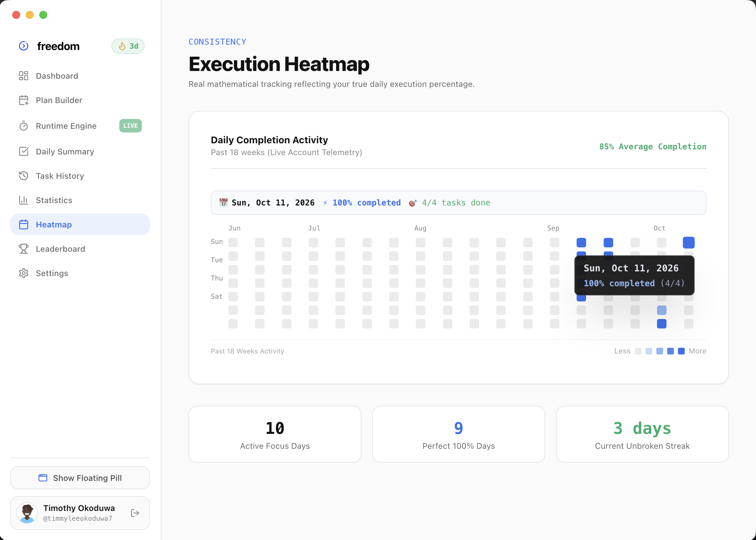Viewport: 756px width, 540px height.
Task: Open the Dashboard page
Action: tap(80, 76)
